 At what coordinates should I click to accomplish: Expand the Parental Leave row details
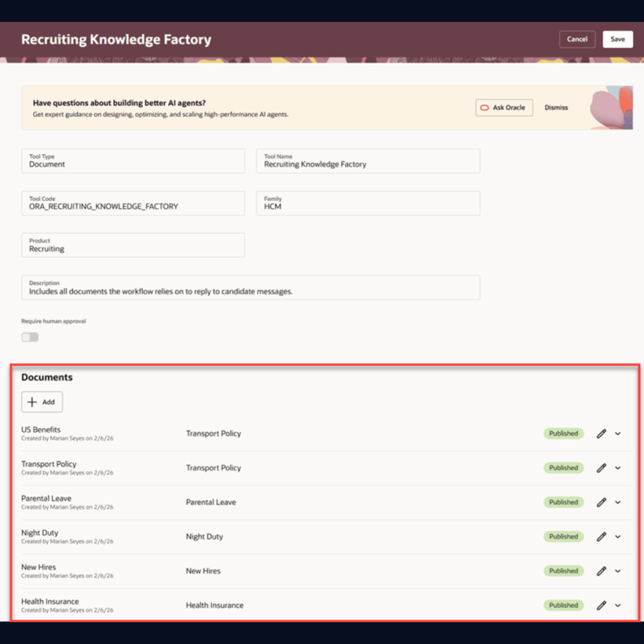tap(618, 502)
